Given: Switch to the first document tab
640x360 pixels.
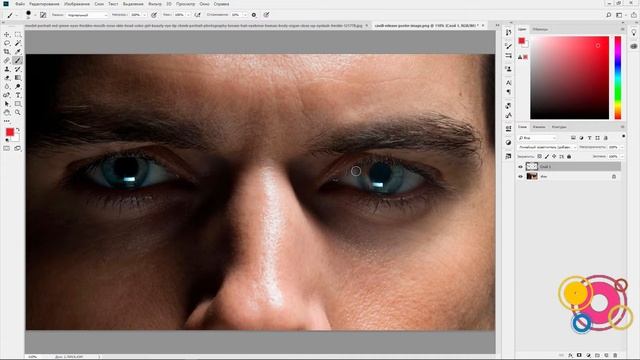Looking at the screenshot, I should 194,25.
